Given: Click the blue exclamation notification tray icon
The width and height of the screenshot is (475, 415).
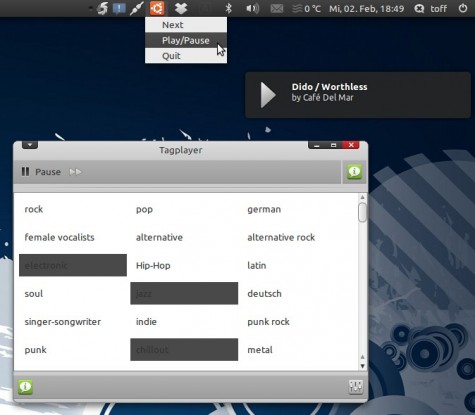Looking at the screenshot, I should click(x=119, y=8).
